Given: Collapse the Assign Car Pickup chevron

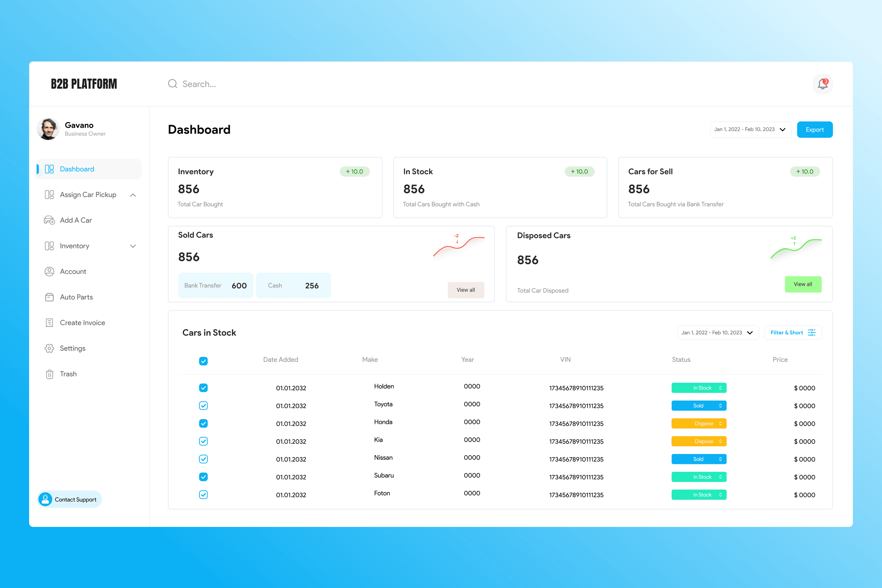Looking at the screenshot, I should [x=133, y=195].
